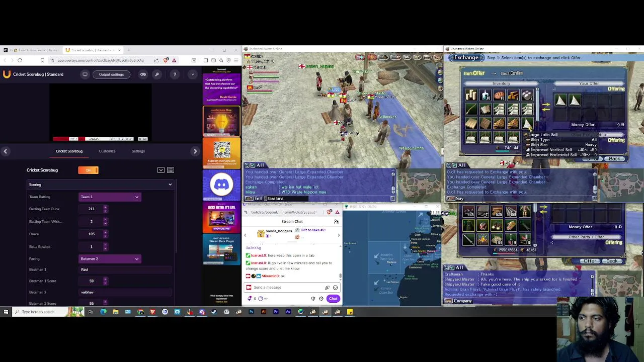
Task: Adjust the Balls Bowled stepper
Action: [105, 246]
